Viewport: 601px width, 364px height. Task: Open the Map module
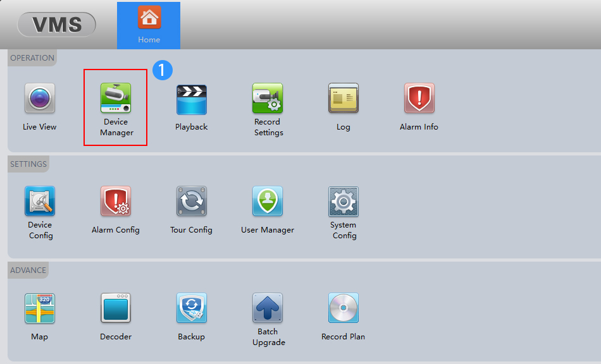click(x=39, y=308)
